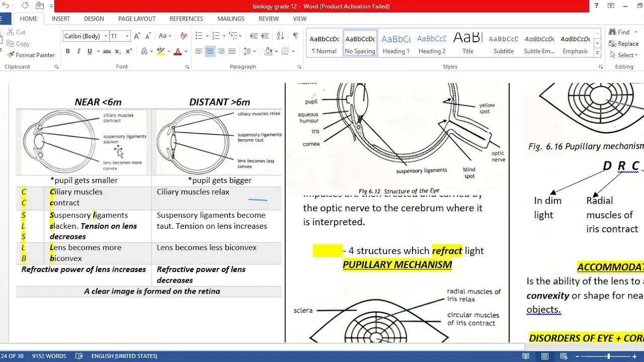Click the Copy command
This screenshot has height=362, width=644.
pos(19,44)
